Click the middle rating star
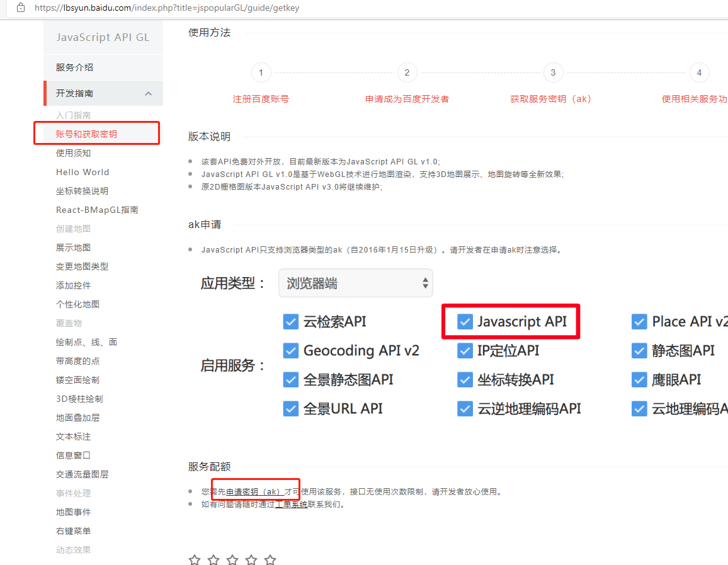This screenshot has height=565, width=728. coord(232,559)
